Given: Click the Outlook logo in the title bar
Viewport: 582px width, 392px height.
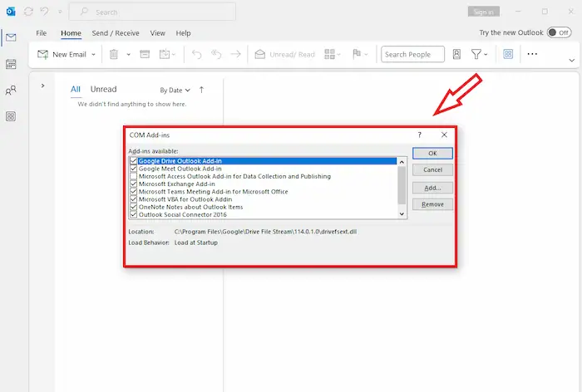Looking at the screenshot, I should point(11,12).
